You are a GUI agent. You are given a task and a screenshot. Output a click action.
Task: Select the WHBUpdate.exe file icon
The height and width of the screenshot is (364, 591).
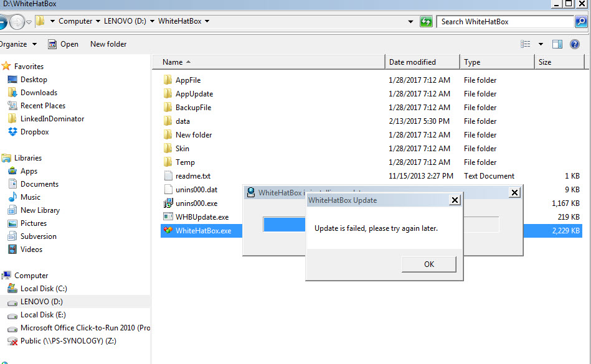[x=168, y=217]
